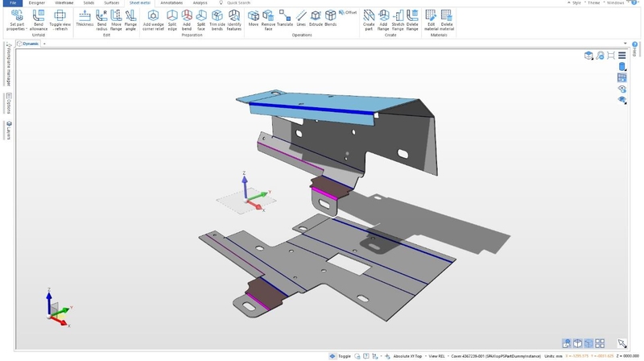Add new view tab with plus

point(44,44)
